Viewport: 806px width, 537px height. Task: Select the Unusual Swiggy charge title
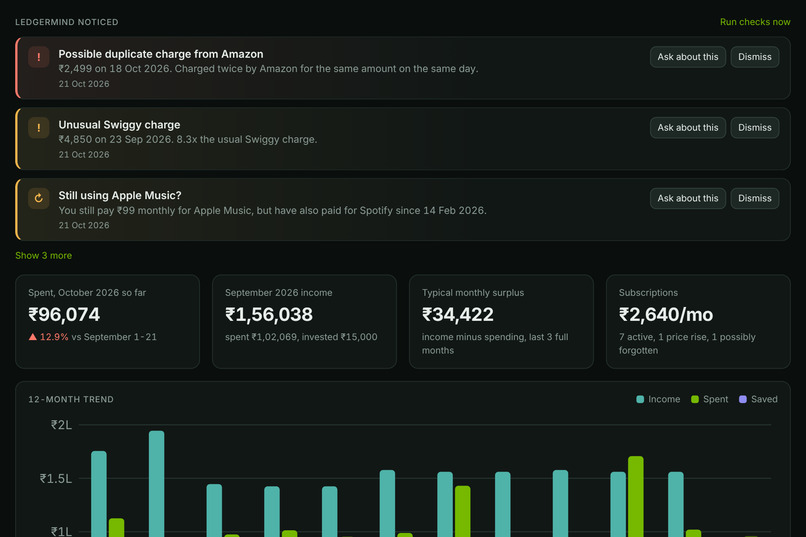119,125
